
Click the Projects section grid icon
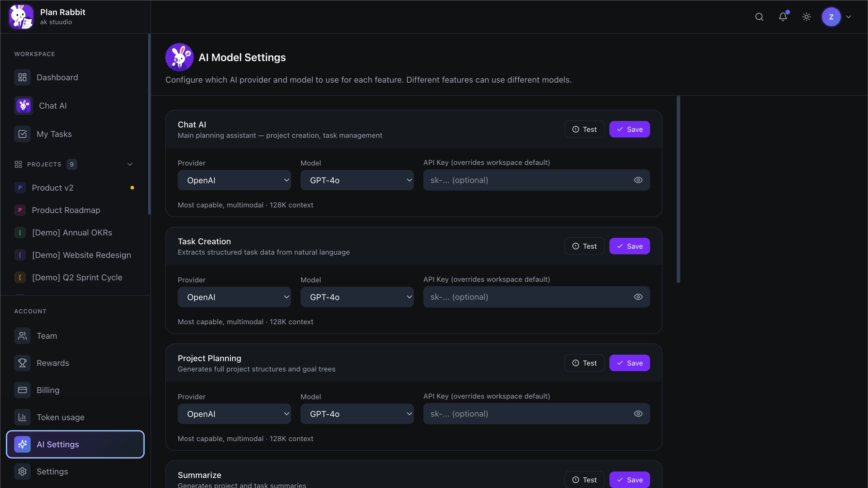click(18, 164)
